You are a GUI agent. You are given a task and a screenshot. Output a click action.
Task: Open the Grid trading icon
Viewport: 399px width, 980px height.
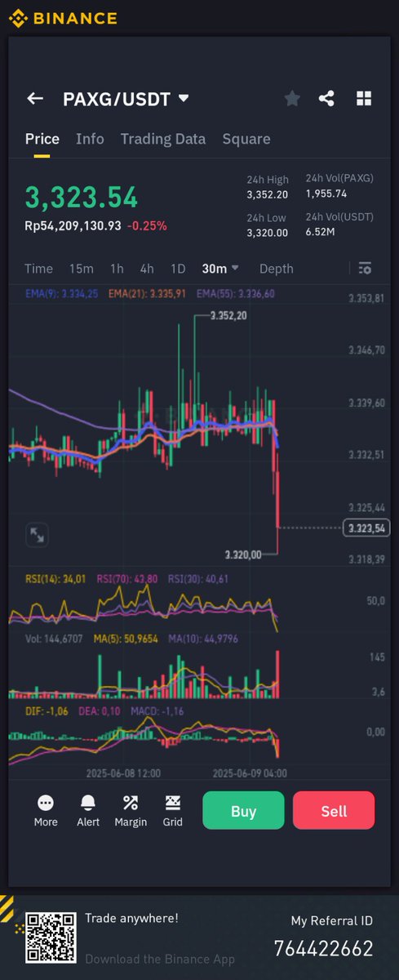coord(173,811)
